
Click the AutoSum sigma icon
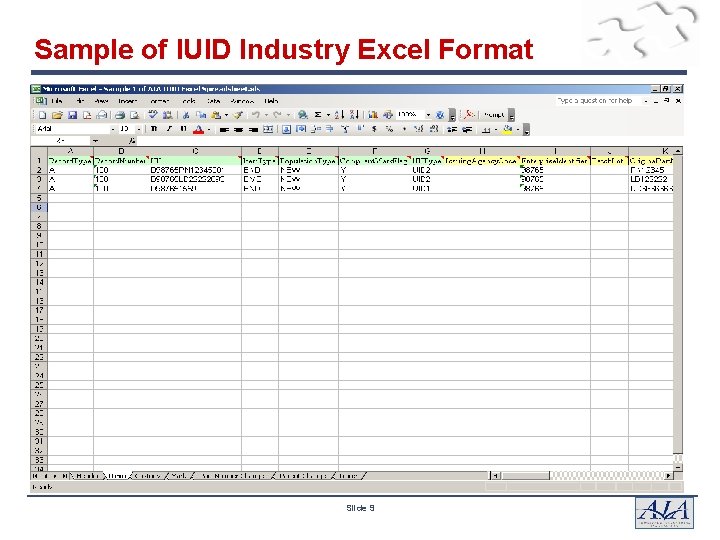click(318, 115)
